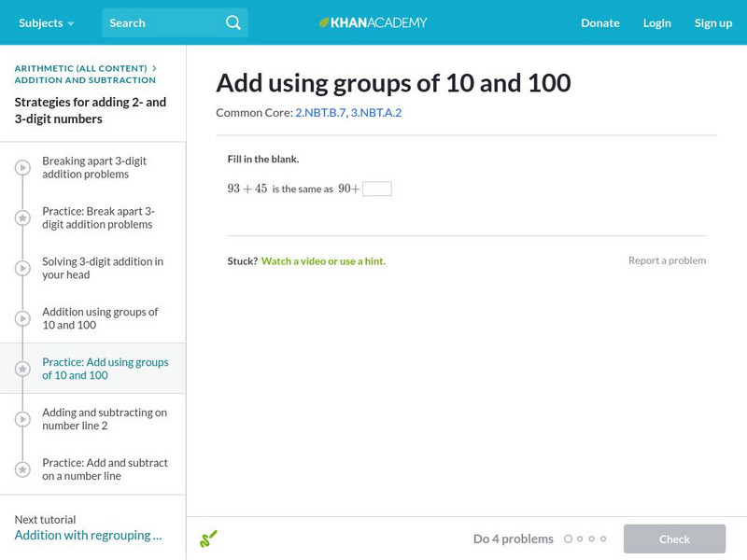Open Arithmetic (All Content) breadcrumb
The image size is (747, 560).
[x=80, y=68]
